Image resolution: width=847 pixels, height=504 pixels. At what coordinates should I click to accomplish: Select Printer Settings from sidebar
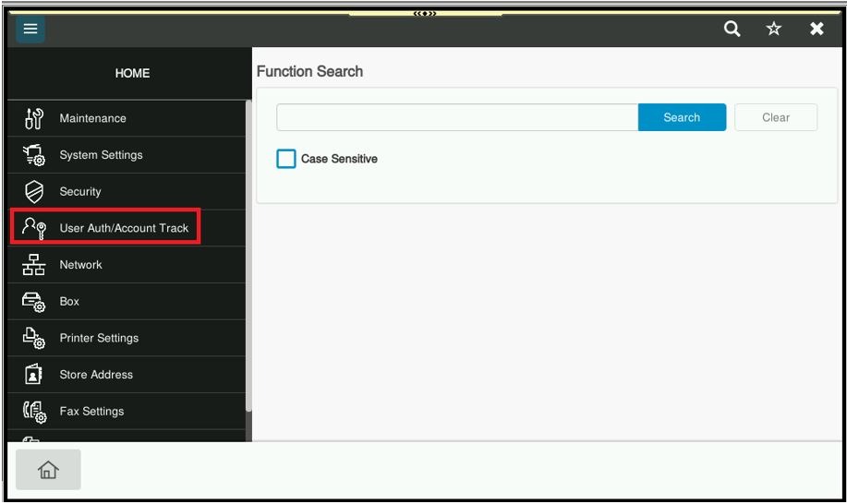pos(99,338)
